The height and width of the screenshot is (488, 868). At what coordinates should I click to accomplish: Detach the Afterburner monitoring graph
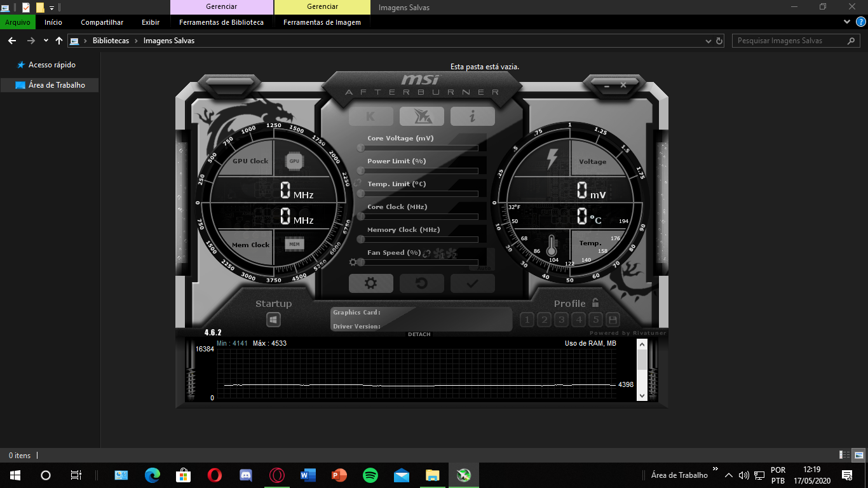(x=419, y=334)
